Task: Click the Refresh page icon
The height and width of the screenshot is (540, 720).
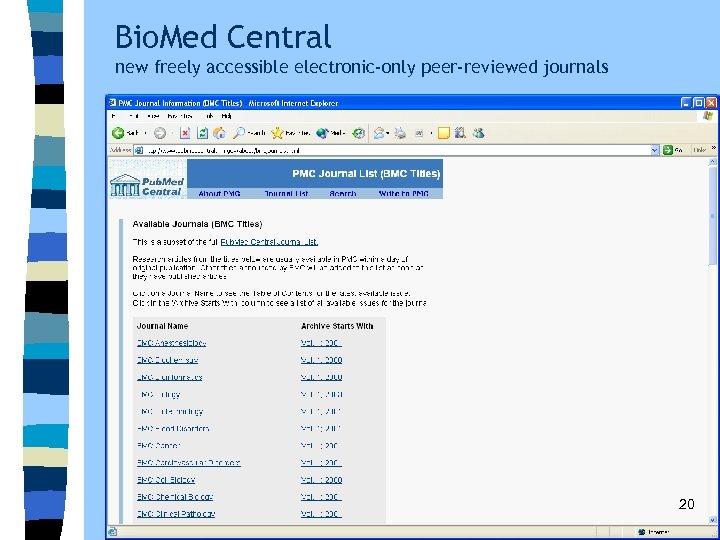Action: coord(202,133)
